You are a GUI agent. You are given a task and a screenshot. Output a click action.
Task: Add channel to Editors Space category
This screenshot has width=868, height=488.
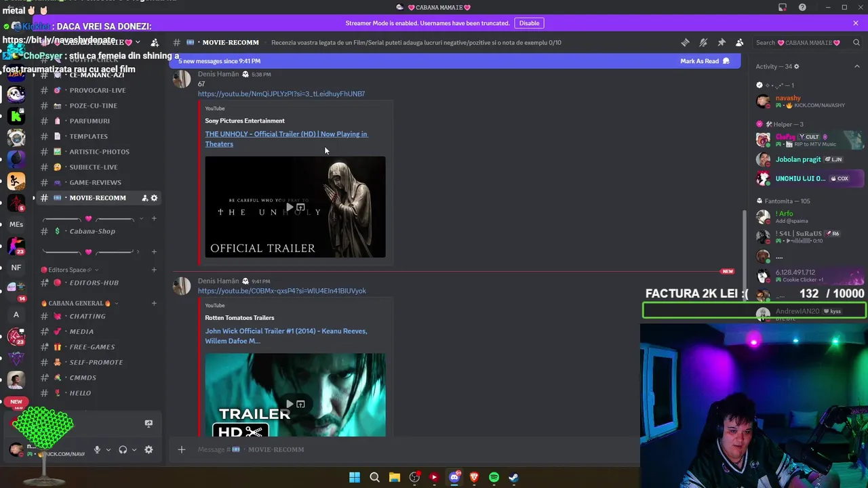pos(154,270)
